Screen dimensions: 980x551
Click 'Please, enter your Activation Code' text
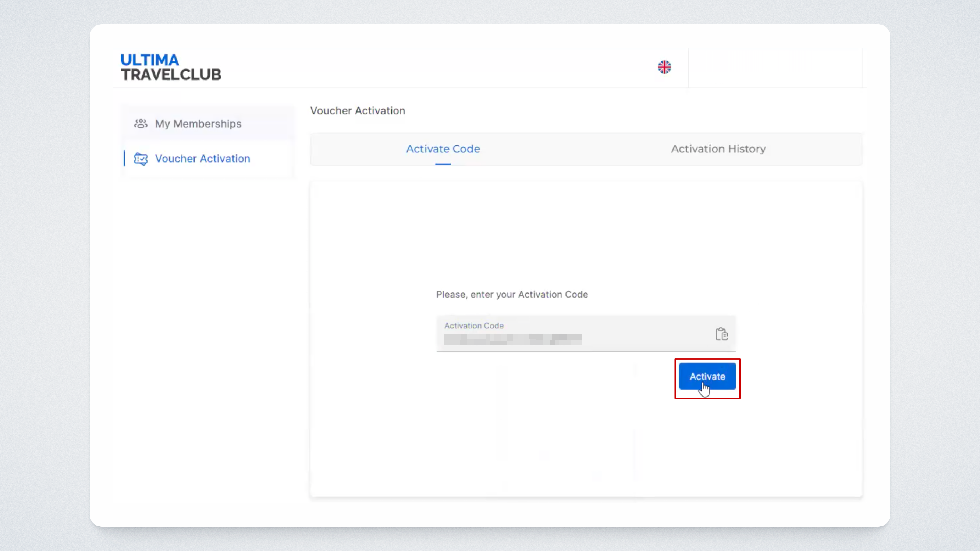(x=512, y=294)
